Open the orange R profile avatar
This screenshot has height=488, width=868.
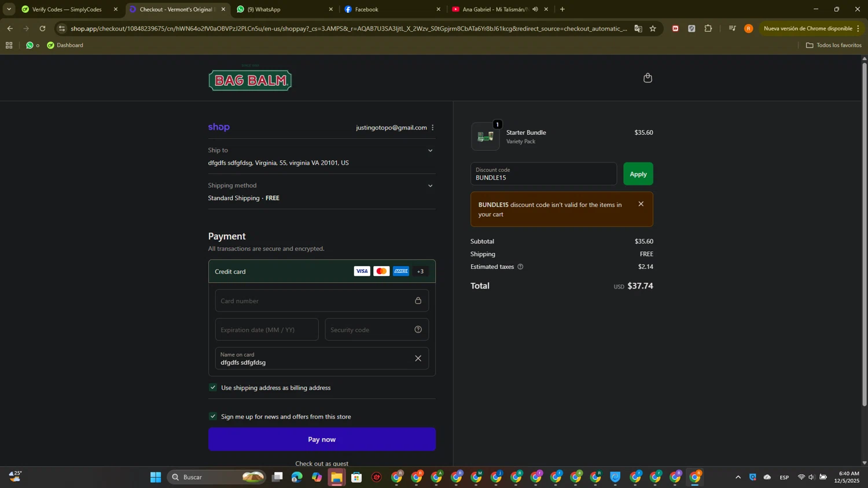(x=748, y=28)
